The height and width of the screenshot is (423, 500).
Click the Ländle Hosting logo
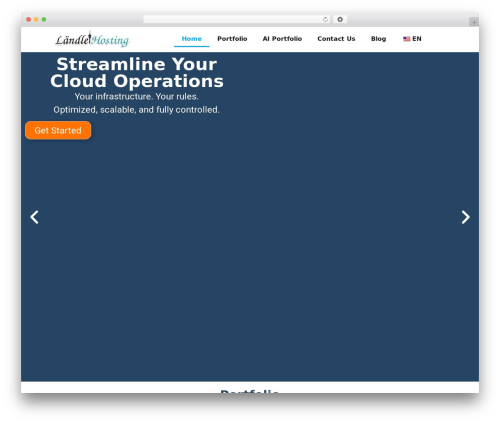[x=92, y=40]
